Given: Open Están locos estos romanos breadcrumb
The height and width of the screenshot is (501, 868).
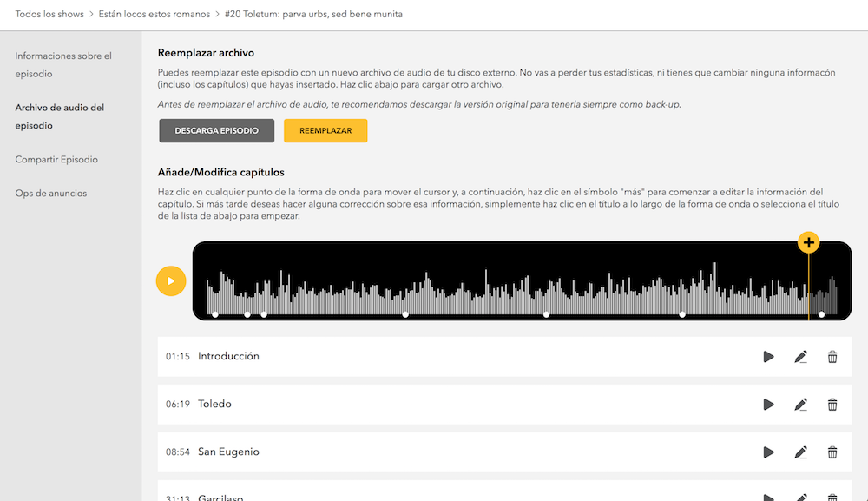Looking at the screenshot, I should [x=155, y=15].
